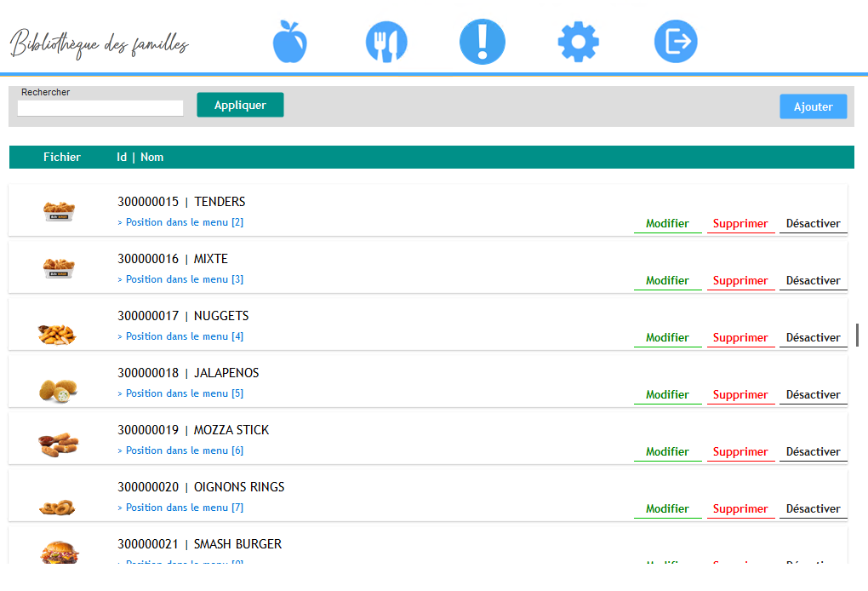Viewport: 868px width, 591px height.
Task: Select the JALAPENOS image thumbnail
Action: [x=59, y=389]
